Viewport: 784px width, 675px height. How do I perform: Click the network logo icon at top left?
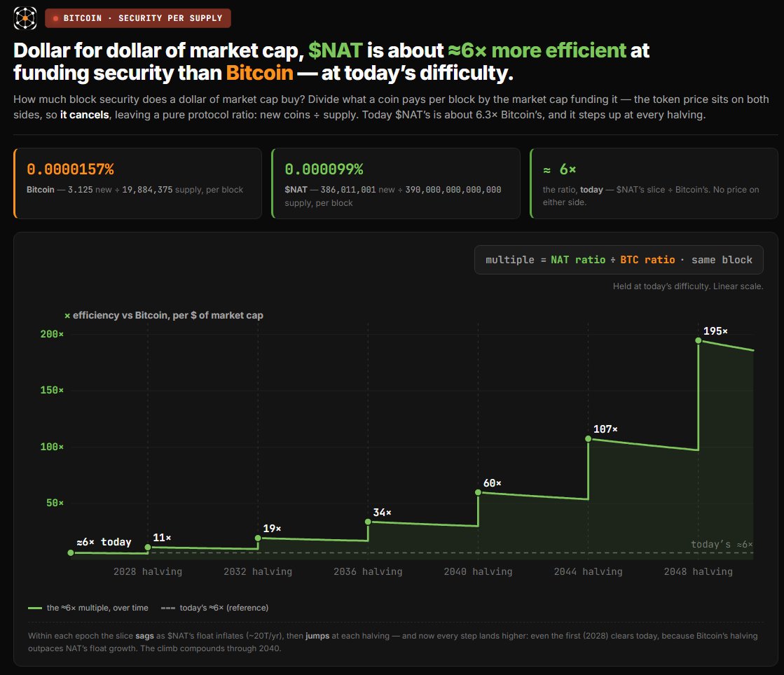pyautogui.click(x=25, y=18)
